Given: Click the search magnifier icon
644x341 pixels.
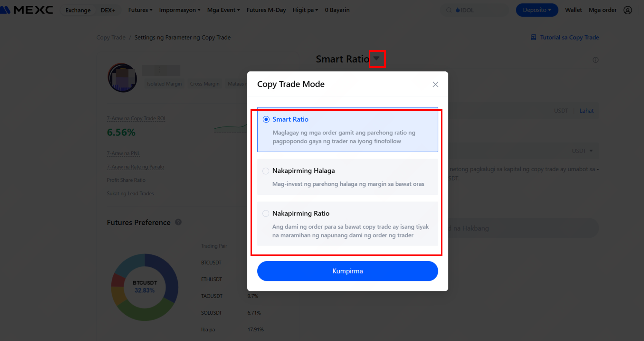Looking at the screenshot, I should coord(449,10).
